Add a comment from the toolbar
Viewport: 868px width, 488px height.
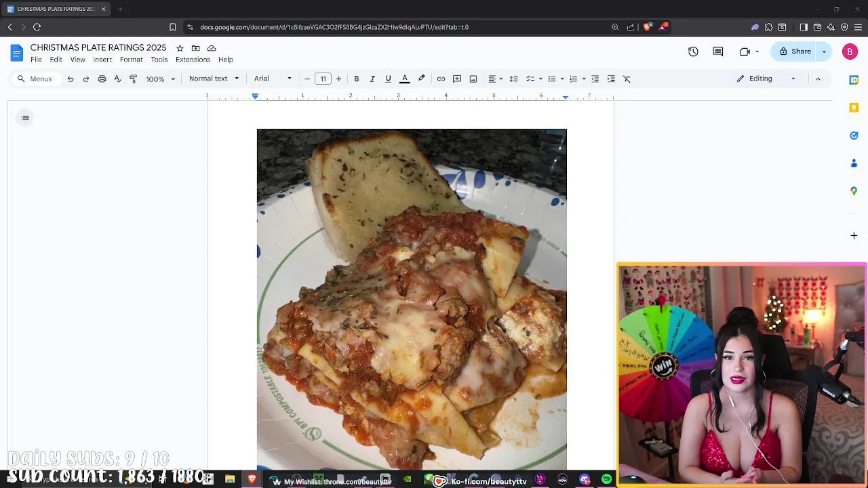pyautogui.click(x=457, y=79)
